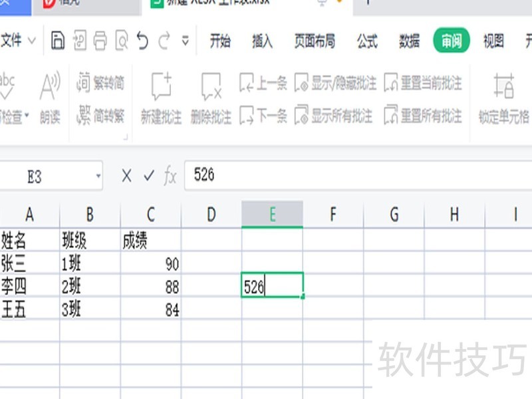532x399 pixels.
Task: Go to previous comment 上一条
Action: coord(263,82)
